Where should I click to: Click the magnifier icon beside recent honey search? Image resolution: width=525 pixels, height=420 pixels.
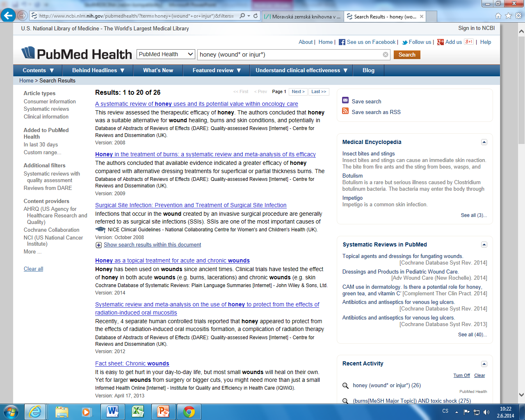coord(345,386)
